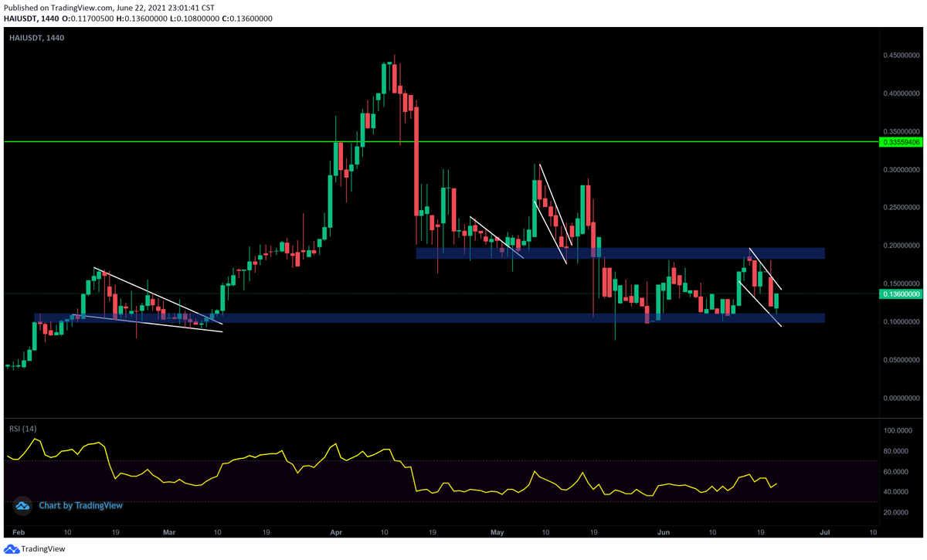The height and width of the screenshot is (560, 927).
Task: Click the 0.25000000 price axis label
Action: tap(900, 208)
